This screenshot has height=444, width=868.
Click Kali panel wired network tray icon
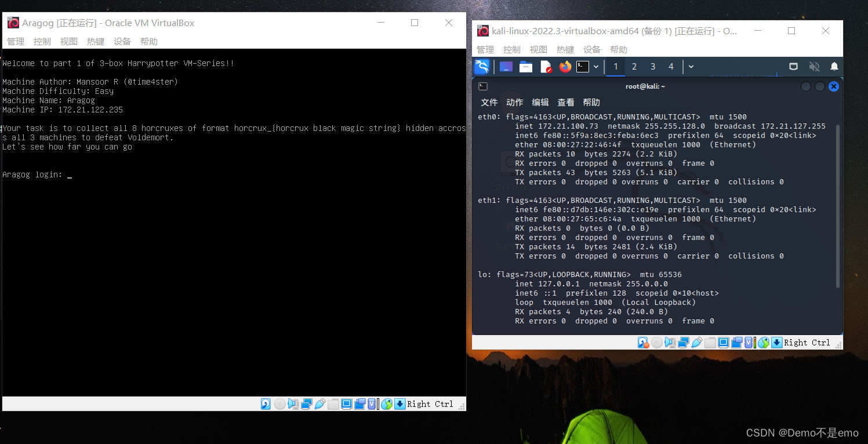click(794, 67)
